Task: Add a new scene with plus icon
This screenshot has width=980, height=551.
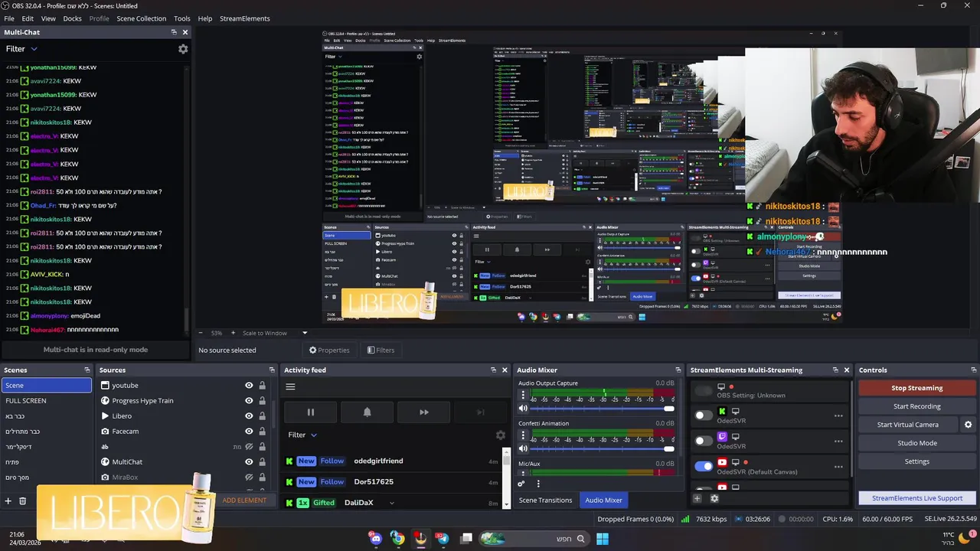Action: pyautogui.click(x=8, y=500)
